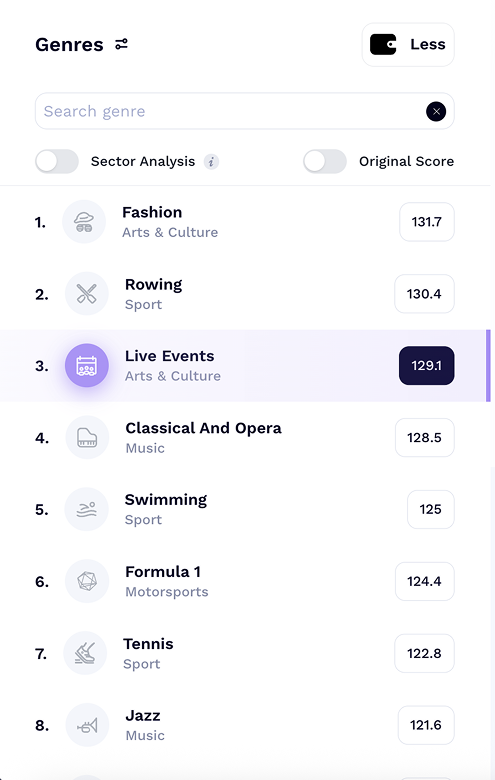
Task: Click the Swimming swimmer icon
Action: tap(87, 509)
